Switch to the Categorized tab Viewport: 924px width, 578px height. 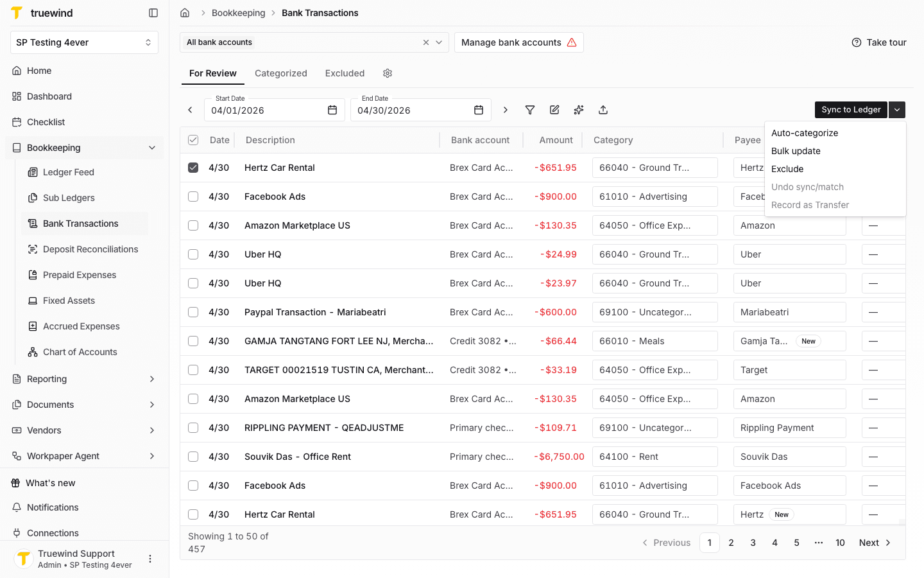click(281, 73)
